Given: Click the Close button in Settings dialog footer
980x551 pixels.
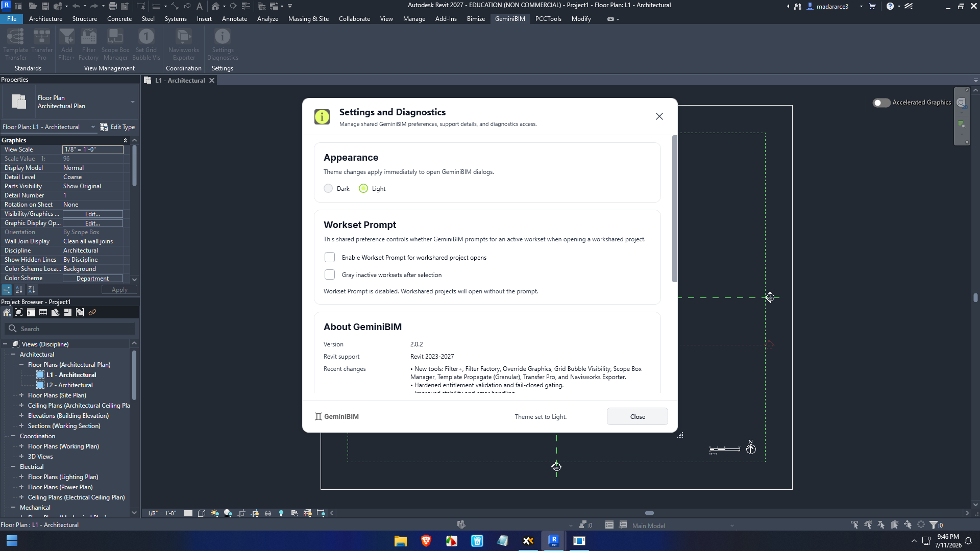Looking at the screenshot, I should (x=638, y=417).
